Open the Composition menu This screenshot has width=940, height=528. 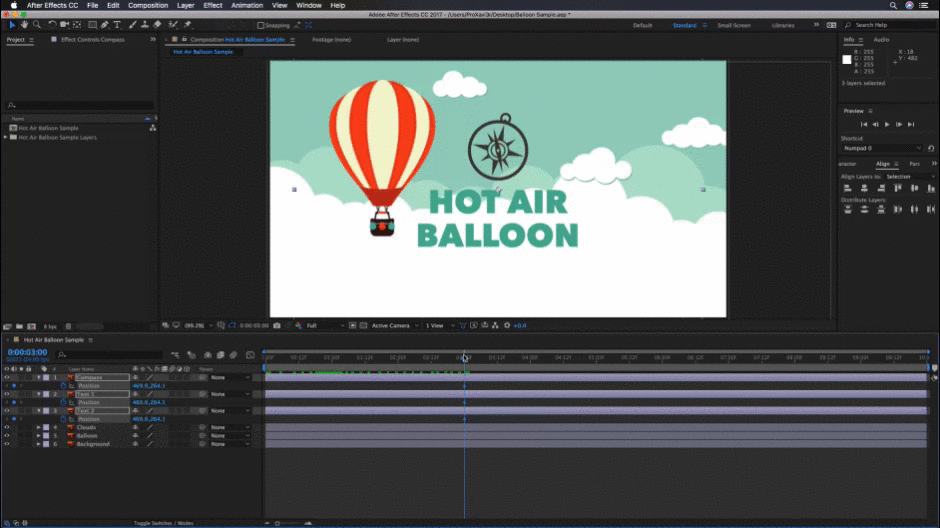click(x=148, y=5)
